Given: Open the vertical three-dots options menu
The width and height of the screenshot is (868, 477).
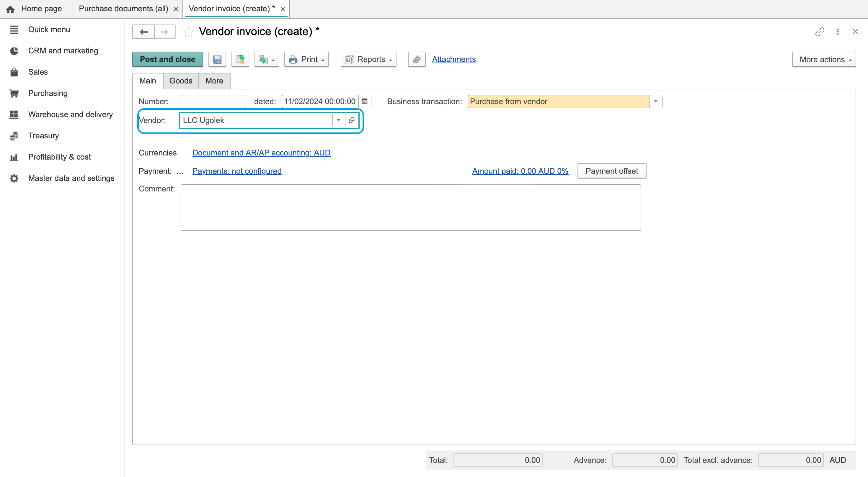Looking at the screenshot, I should 838,32.
